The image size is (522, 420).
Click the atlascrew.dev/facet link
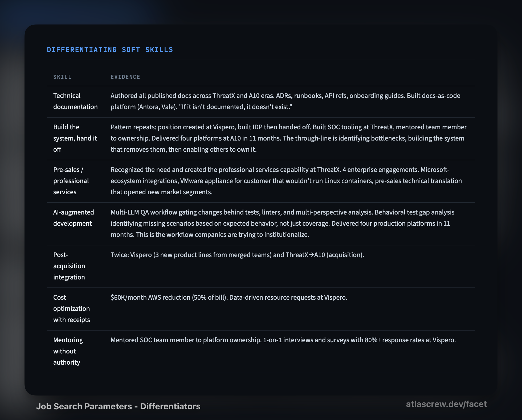coord(446,404)
